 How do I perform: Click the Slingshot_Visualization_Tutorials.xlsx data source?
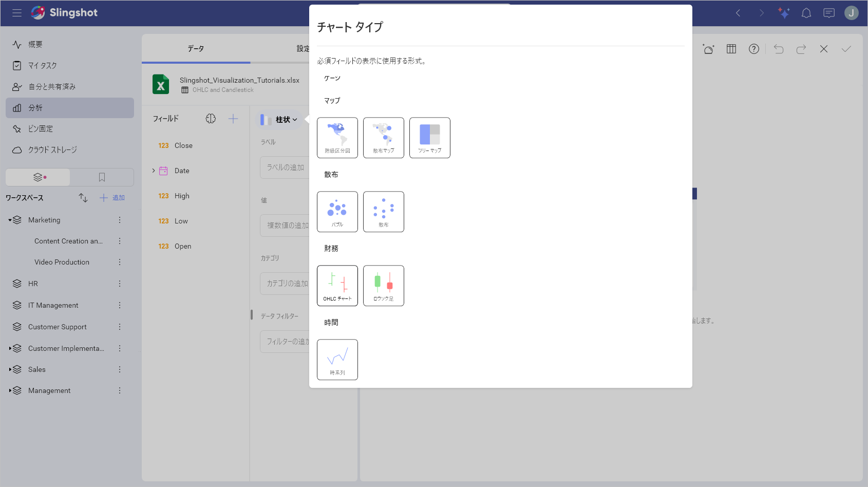pos(239,80)
